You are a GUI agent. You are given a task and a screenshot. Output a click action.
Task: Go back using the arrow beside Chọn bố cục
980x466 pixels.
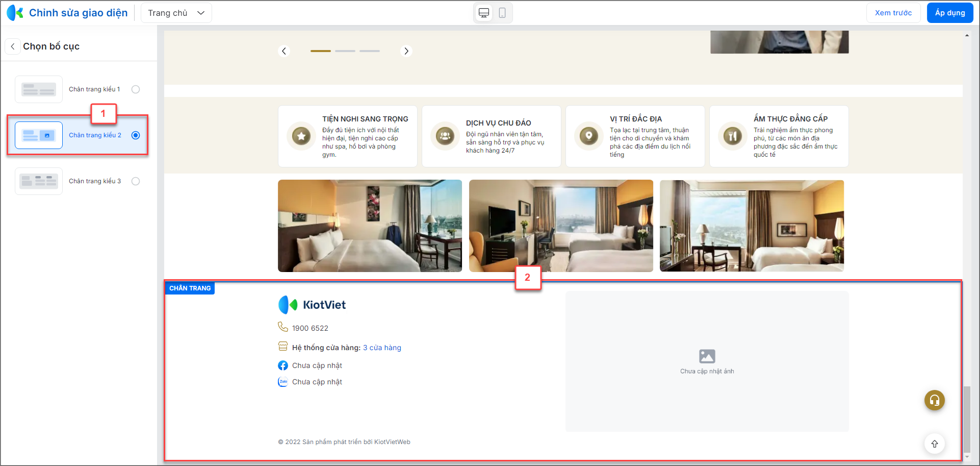(x=13, y=46)
